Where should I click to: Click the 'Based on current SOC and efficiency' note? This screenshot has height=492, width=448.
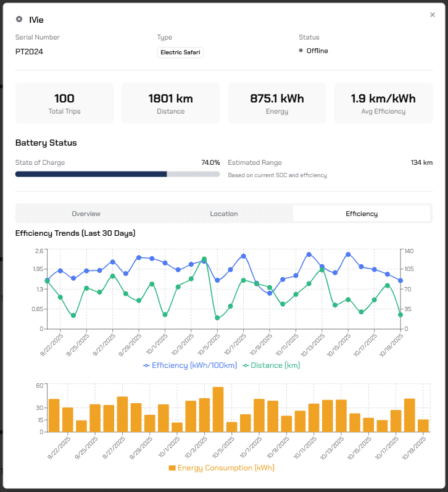click(277, 175)
